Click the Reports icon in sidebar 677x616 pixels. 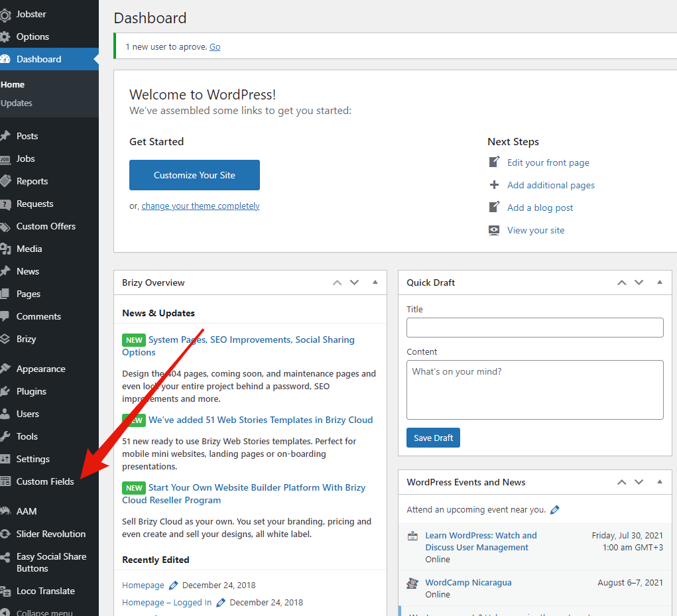point(5,181)
